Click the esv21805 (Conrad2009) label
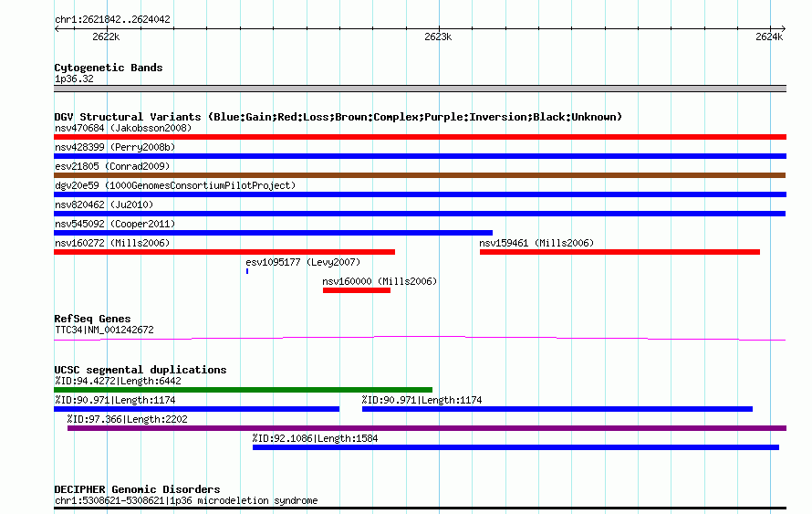The height and width of the screenshot is (514, 812). [112, 166]
